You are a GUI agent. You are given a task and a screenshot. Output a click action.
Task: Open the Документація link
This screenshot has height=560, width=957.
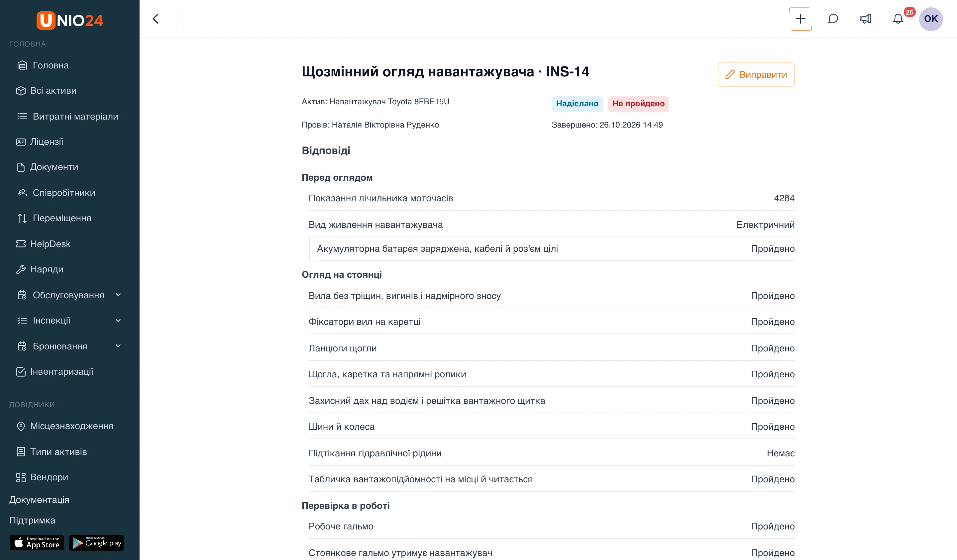pos(39,500)
